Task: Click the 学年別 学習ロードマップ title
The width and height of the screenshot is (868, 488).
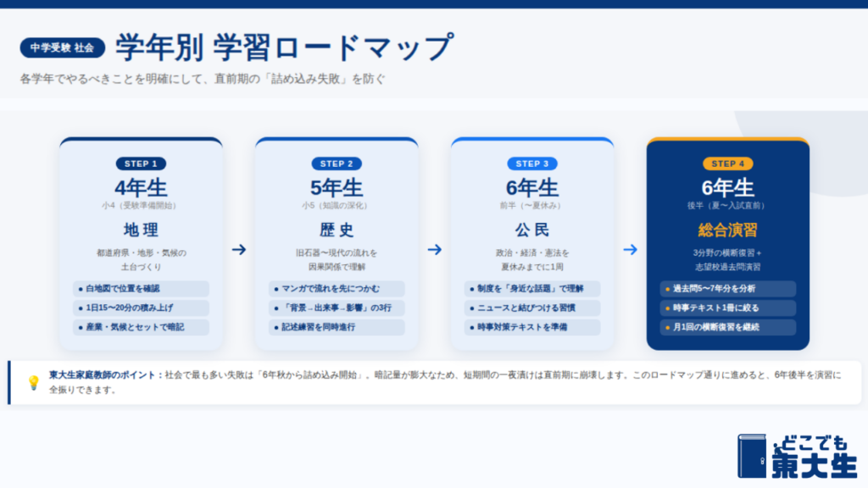Action: pyautogui.click(x=285, y=47)
